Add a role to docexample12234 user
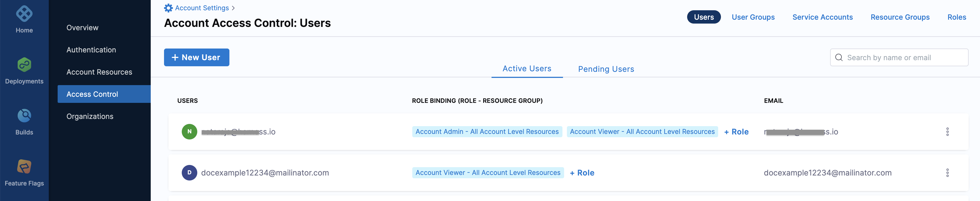980x201 pixels. pos(582,173)
